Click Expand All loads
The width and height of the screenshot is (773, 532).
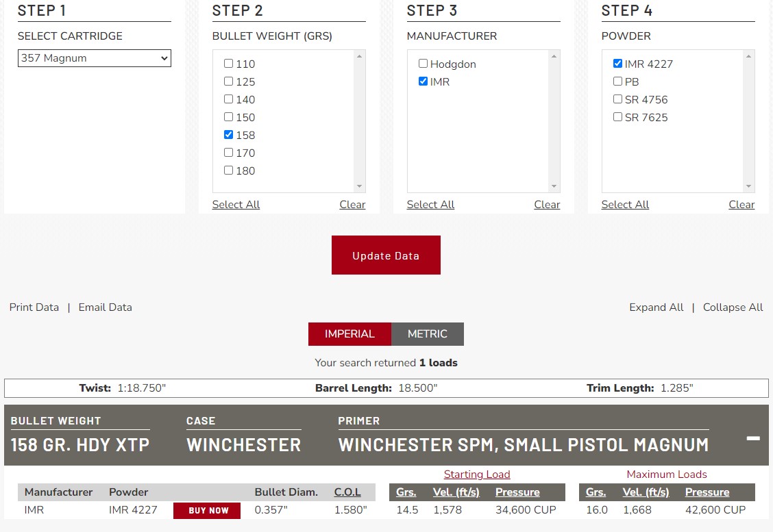[x=656, y=307]
